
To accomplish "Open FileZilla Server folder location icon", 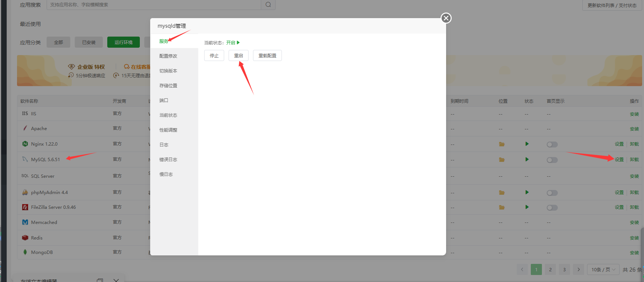I will tap(502, 207).
